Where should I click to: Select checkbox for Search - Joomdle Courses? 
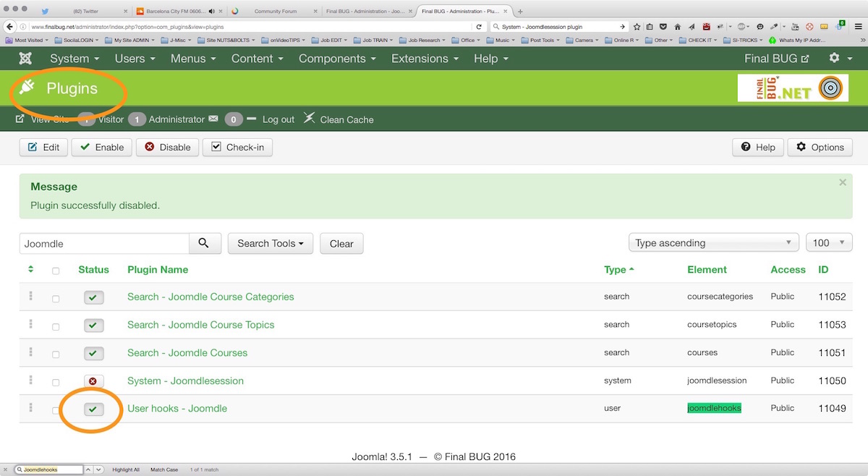56,354
